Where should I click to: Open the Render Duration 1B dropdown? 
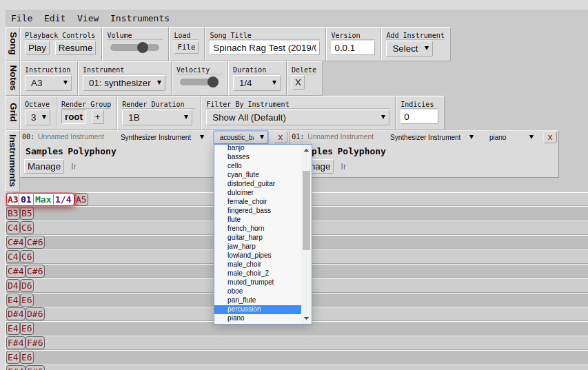click(157, 117)
